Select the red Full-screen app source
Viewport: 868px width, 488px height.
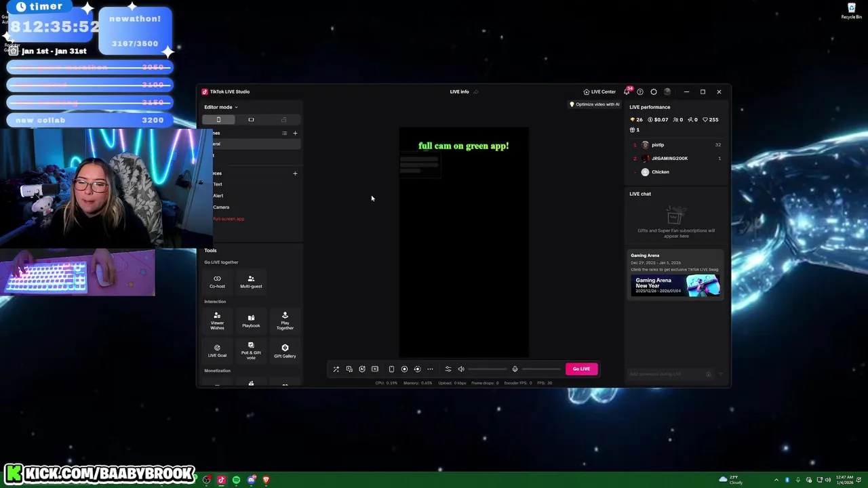pyautogui.click(x=229, y=219)
